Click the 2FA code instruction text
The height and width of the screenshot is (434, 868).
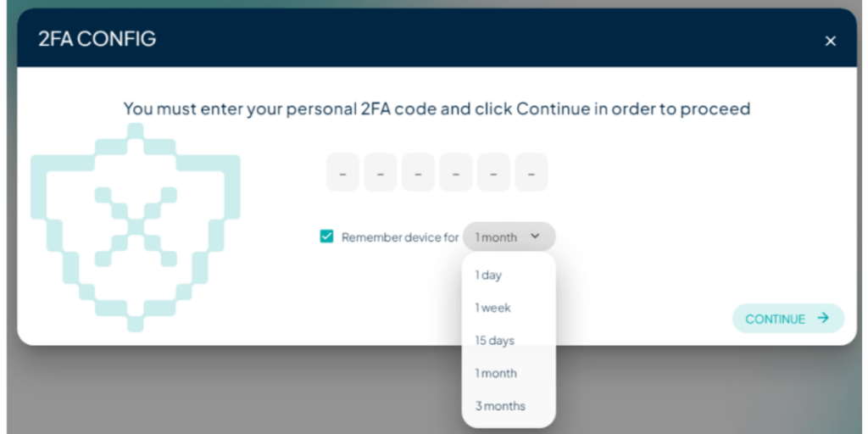click(x=437, y=108)
